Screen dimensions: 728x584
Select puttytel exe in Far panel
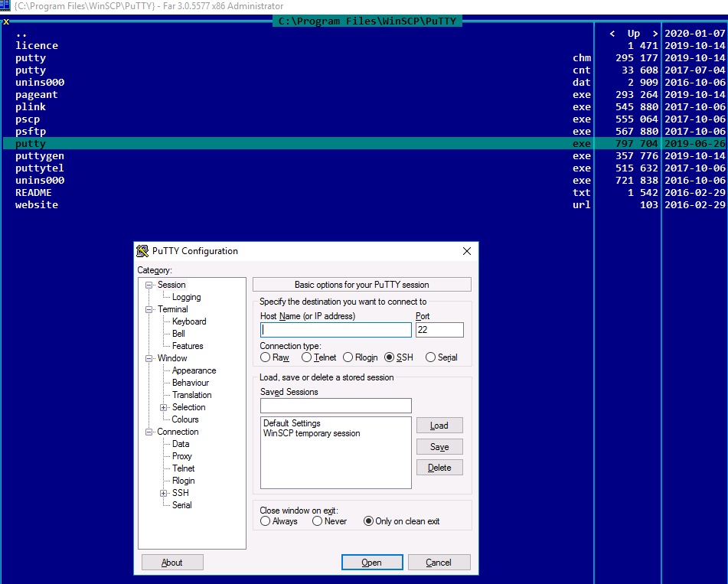[298, 168]
